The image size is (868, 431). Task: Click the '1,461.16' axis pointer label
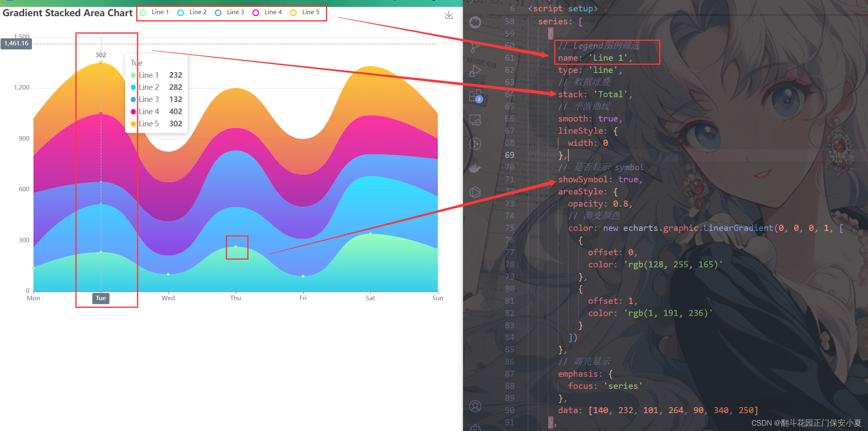click(x=16, y=43)
